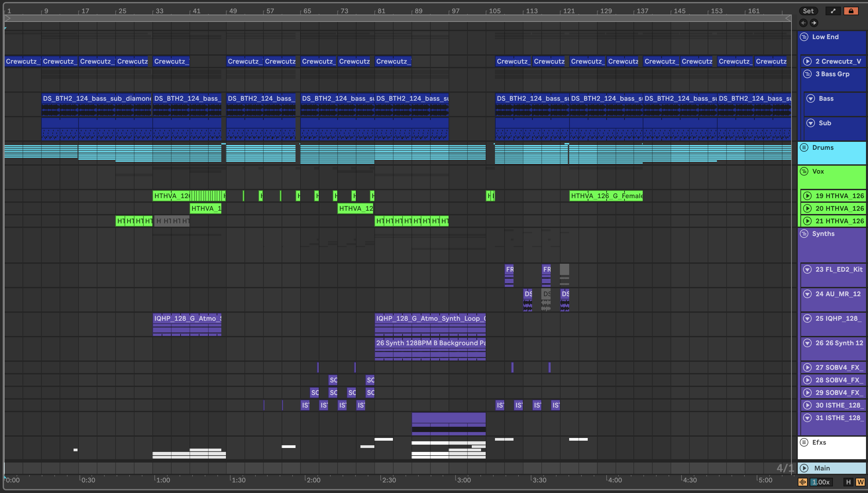Toggle automation mode button
The width and height of the screenshot is (868, 493).
(x=833, y=11)
